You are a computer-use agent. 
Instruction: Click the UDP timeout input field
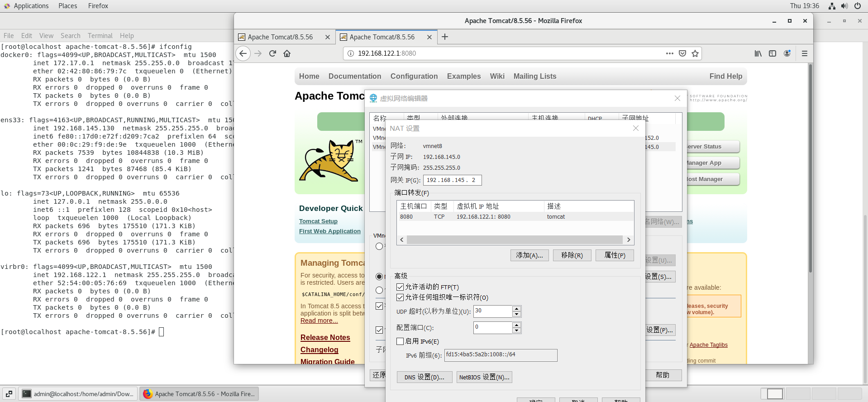[493, 311]
